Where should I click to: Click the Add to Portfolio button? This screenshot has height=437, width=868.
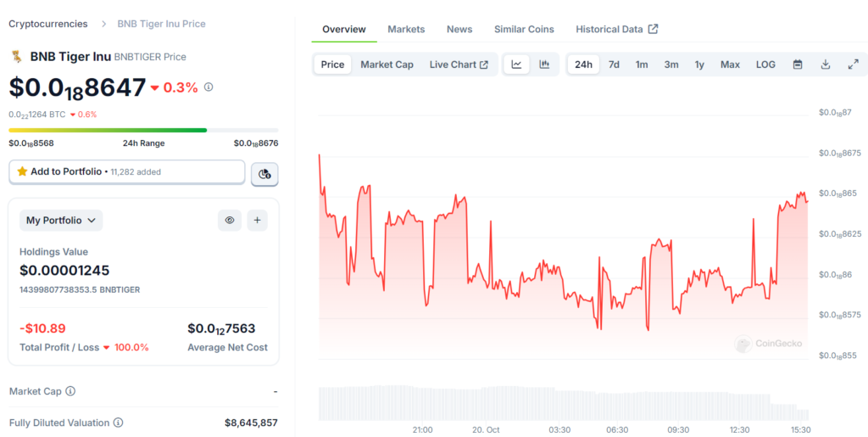click(x=127, y=172)
